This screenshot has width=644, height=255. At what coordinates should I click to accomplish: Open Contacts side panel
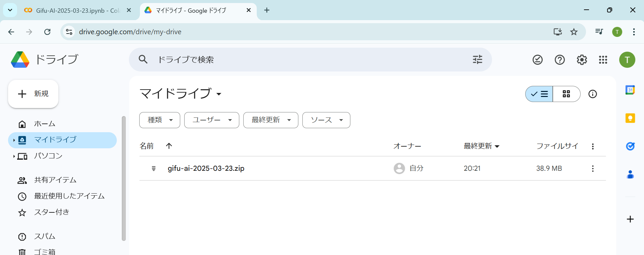[630, 174]
